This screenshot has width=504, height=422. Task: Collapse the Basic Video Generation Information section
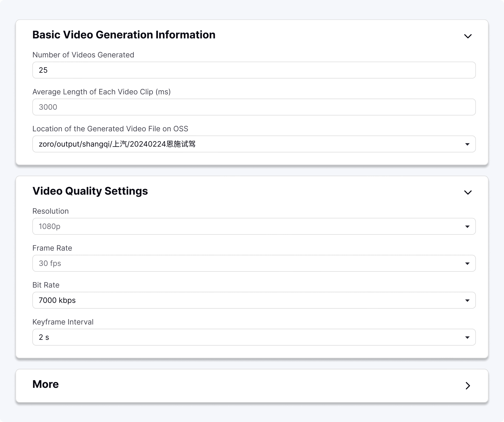tap(468, 36)
